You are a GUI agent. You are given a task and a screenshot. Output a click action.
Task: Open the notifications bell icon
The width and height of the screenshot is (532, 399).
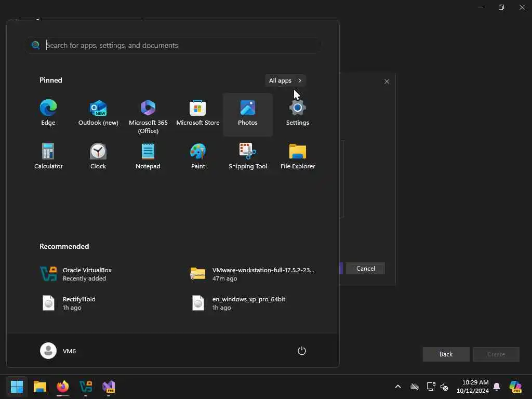coord(497,387)
